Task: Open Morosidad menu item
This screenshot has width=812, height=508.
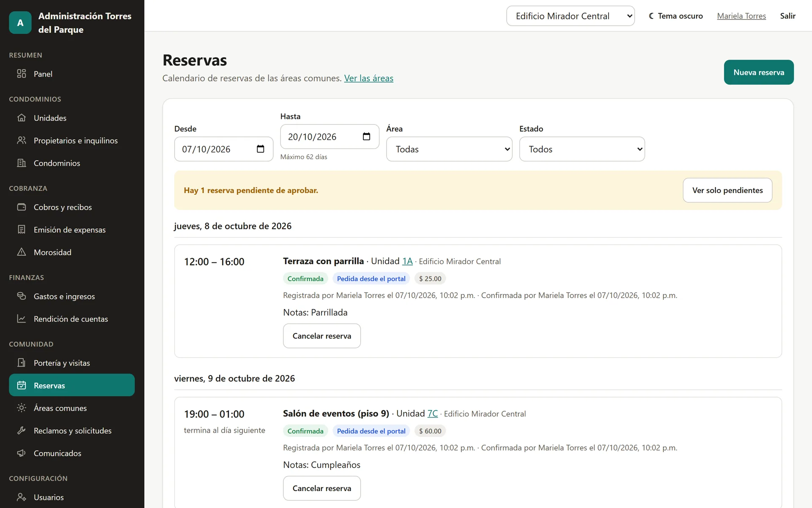Action: click(x=72, y=252)
